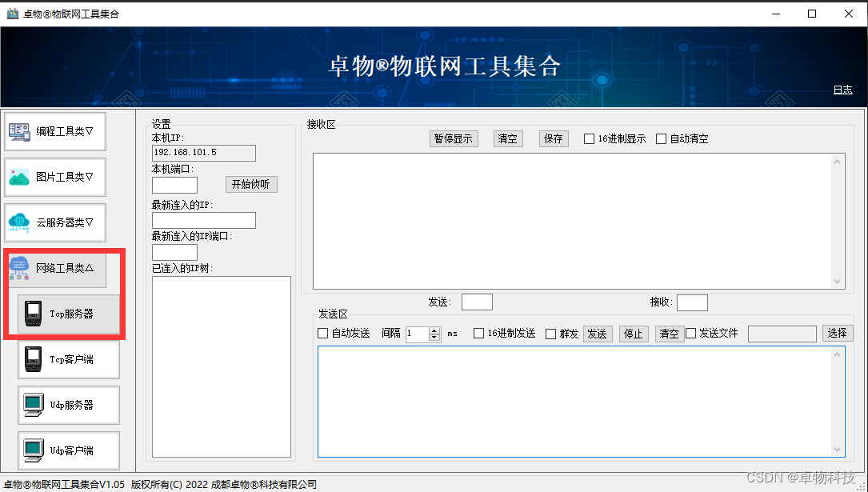Image resolution: width=868 pixels, height=492 pixels.
Task: Clear the receive area with 清空
Action: 508,139
